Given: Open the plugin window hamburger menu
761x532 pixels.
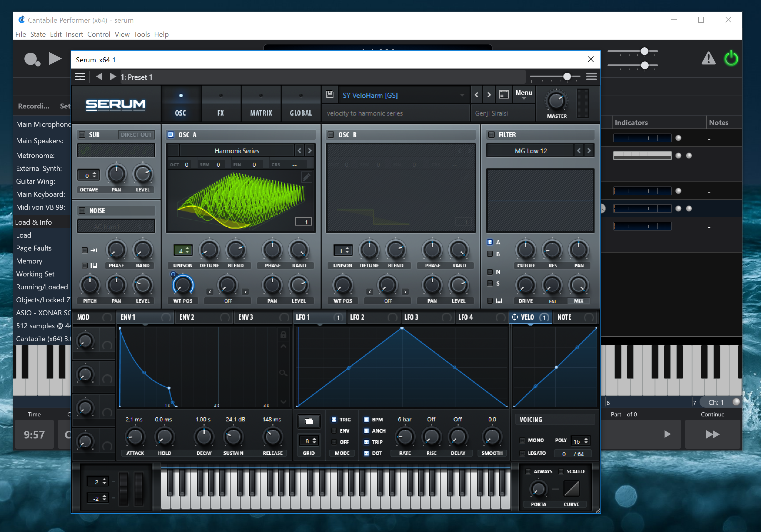Looking at the screenshot, I should coord(591,77).
